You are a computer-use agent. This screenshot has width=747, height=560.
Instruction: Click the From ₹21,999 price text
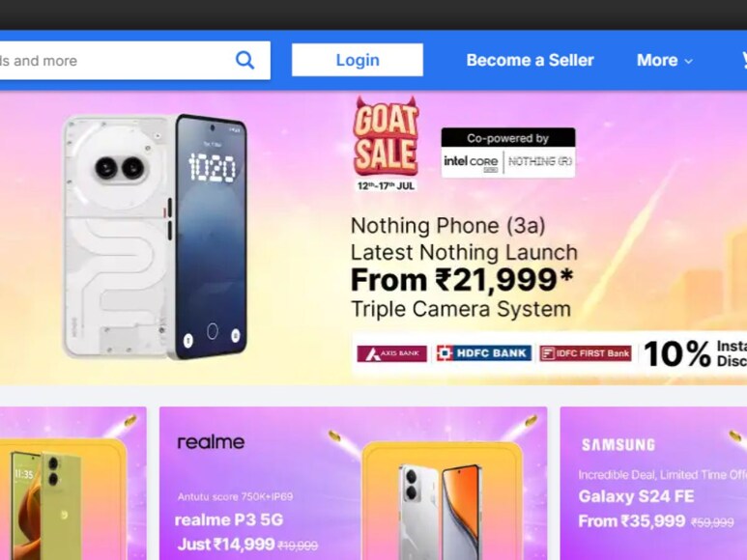(x=462, y=280)
